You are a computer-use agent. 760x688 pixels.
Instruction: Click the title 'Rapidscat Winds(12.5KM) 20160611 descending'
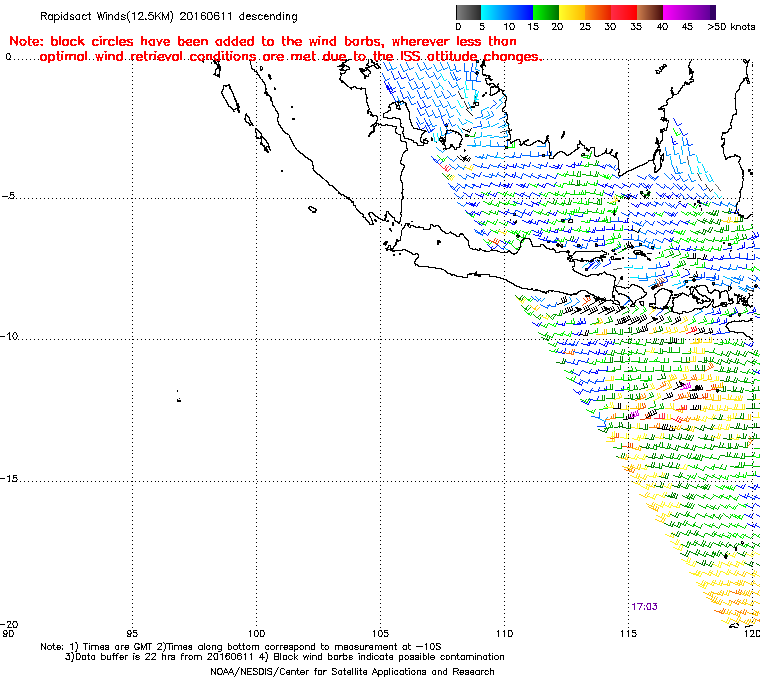169,16
